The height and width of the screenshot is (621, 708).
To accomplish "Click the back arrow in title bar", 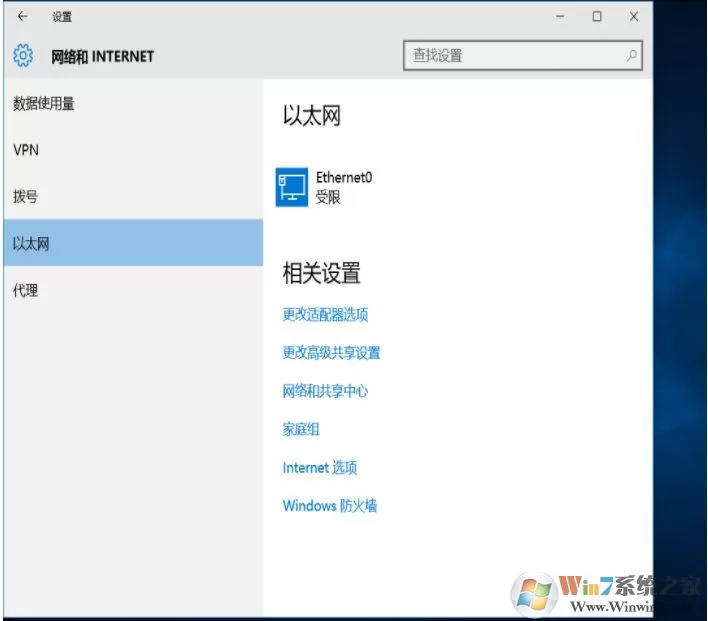I will click(23, 17).
